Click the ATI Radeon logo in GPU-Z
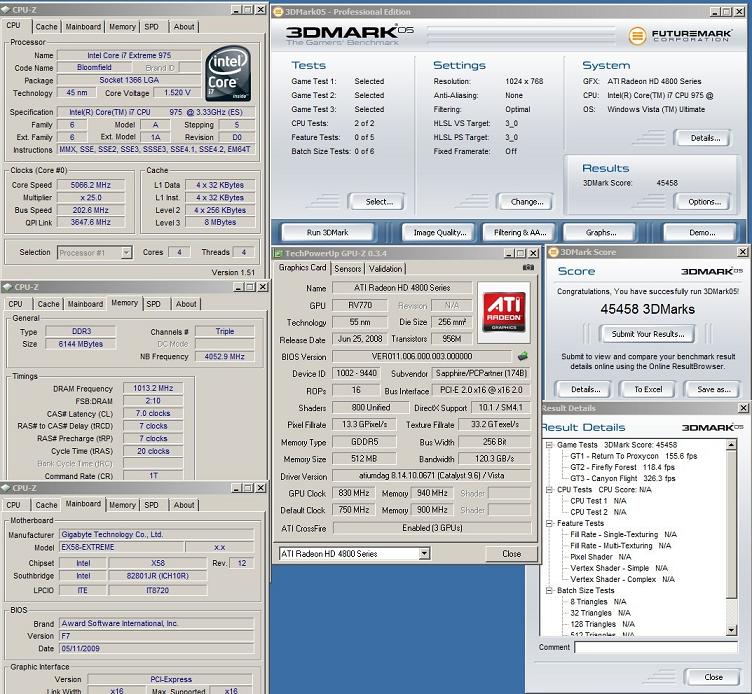Screen dimensions: 752x694 tap(504, 312)
